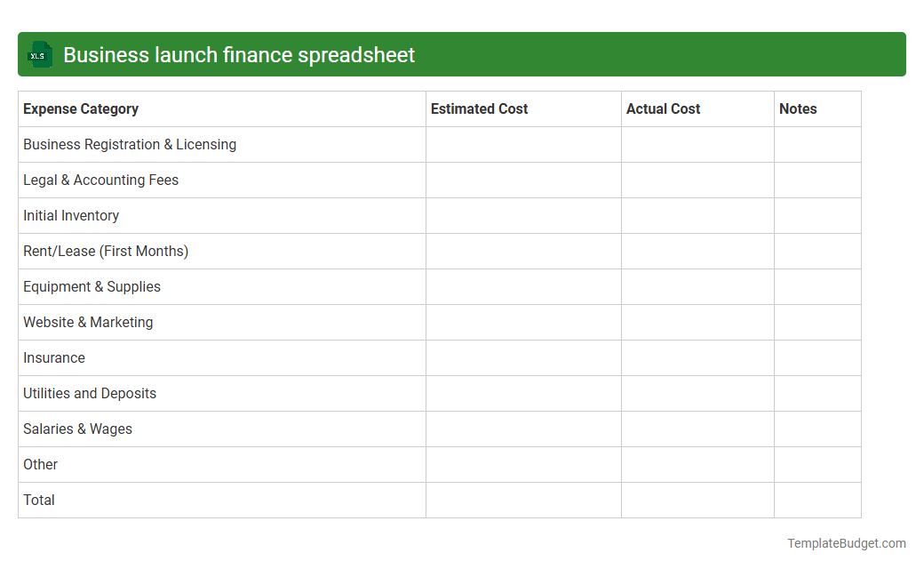This screenshot has width=924, height=569.
Task: Click the Notes cell for Total row
Action: pos(816,500)
